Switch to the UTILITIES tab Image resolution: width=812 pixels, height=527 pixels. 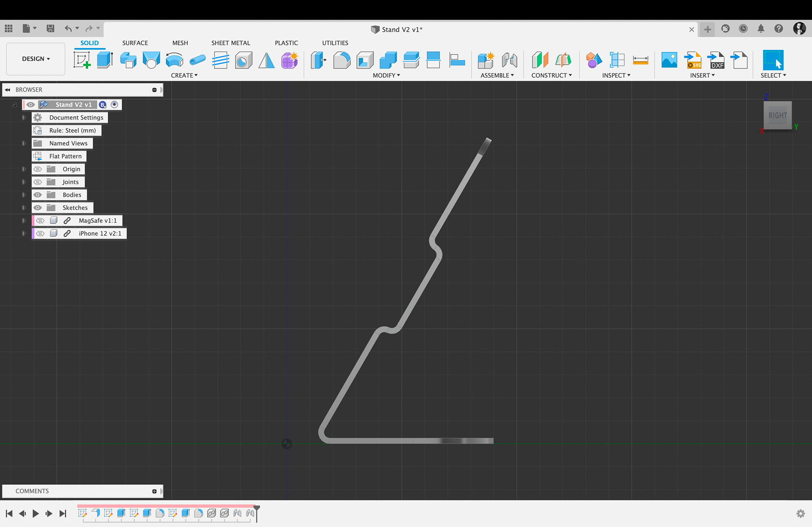[335, 43]
